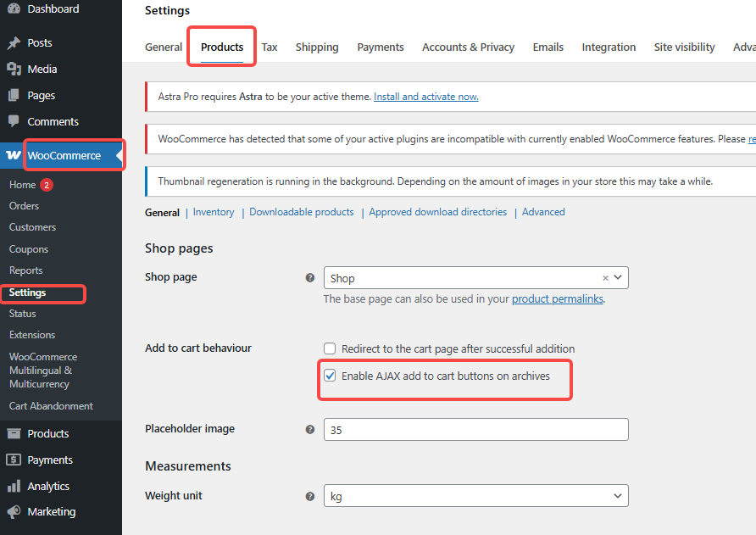Click the help icon beside Placeholder image
This screenshot has width=756, height=535.
click(x=310, y=430)
